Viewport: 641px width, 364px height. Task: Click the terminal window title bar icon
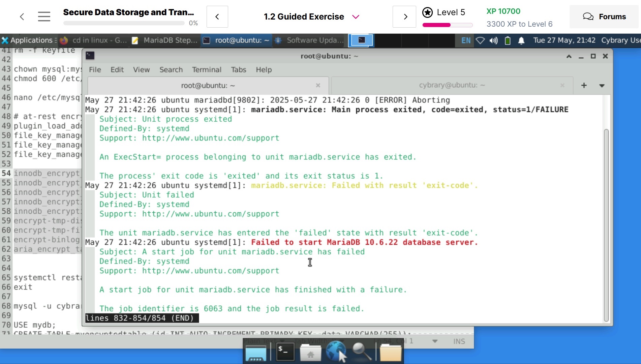coord(90,56)
